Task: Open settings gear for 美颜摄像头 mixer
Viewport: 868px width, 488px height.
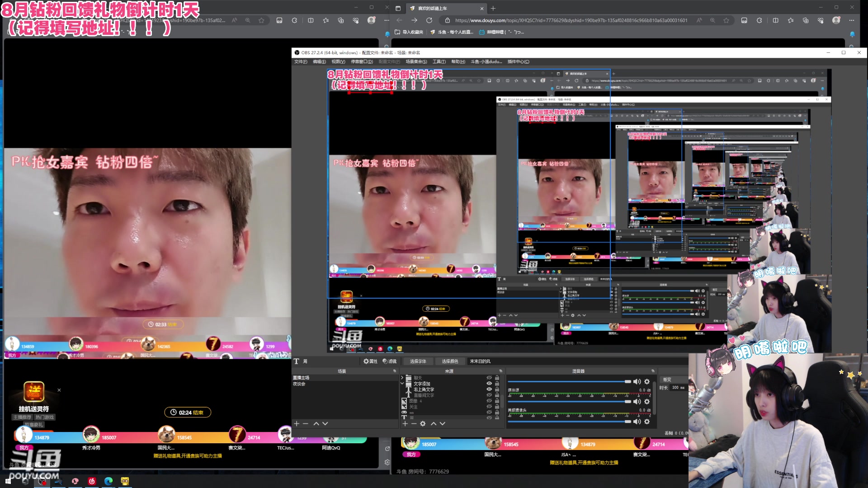Action: [x=647, y=421]
